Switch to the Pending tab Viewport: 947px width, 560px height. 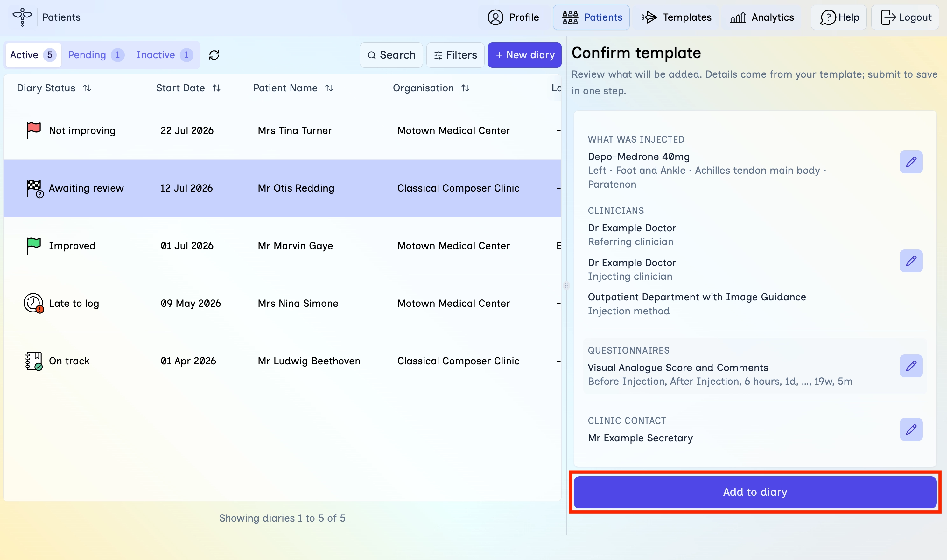(x=96, y=55)
